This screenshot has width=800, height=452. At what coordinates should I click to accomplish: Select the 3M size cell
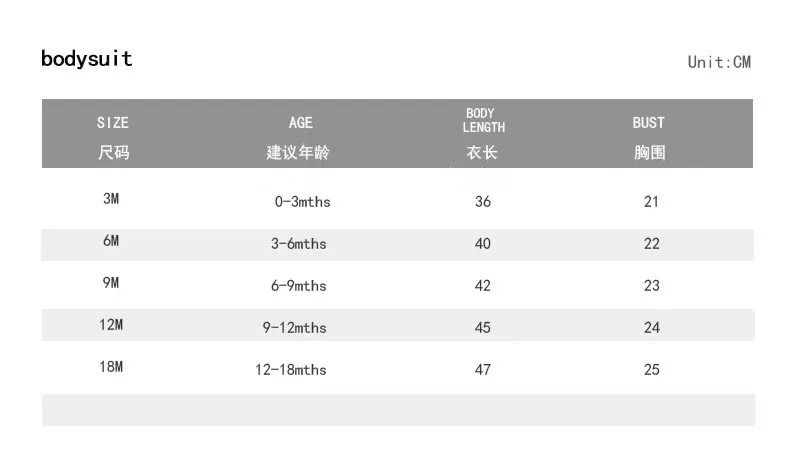tap(111, 198)
